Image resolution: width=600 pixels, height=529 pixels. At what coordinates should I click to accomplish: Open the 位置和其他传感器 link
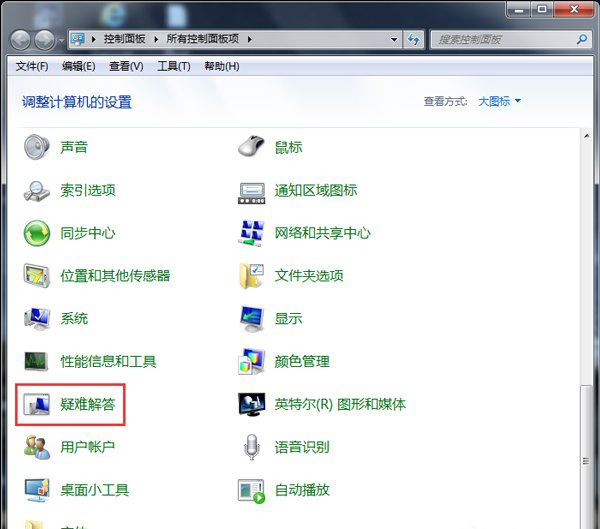[x=115, y=276]
